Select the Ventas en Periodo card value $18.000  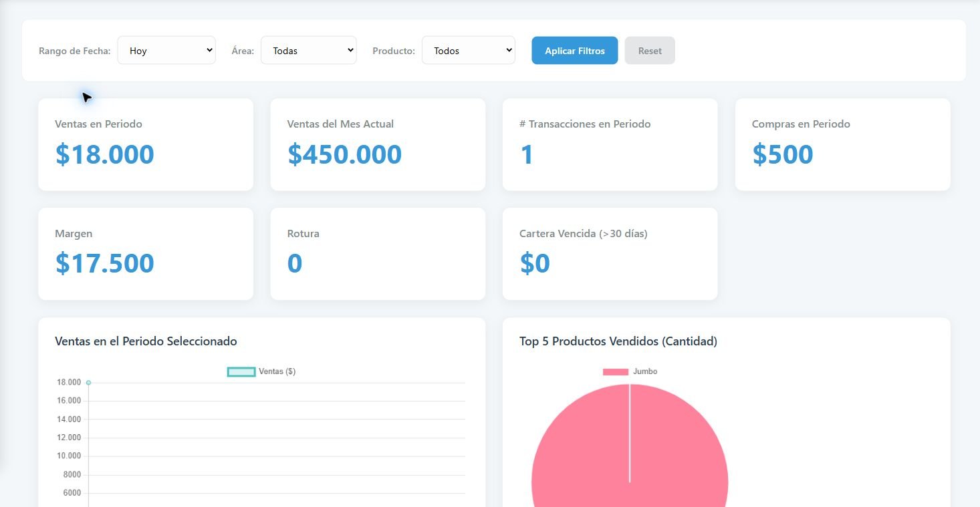click(105, 154)
